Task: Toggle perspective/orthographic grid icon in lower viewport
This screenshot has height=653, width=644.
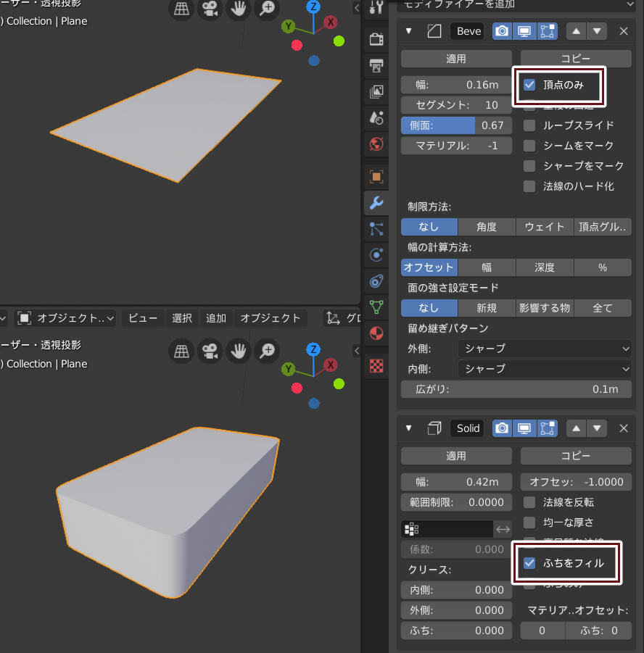Action: [x=181, y=351]
